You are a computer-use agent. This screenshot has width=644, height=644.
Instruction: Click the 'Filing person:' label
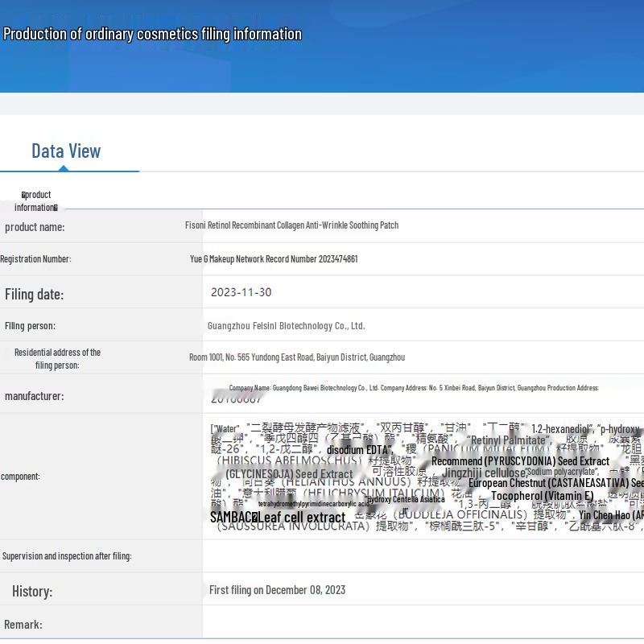pyautogui.click(x=30, y=326)
